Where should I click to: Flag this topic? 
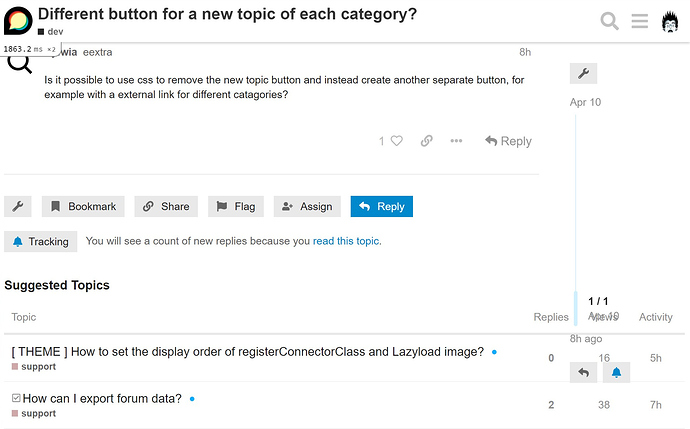click(236, 206)
